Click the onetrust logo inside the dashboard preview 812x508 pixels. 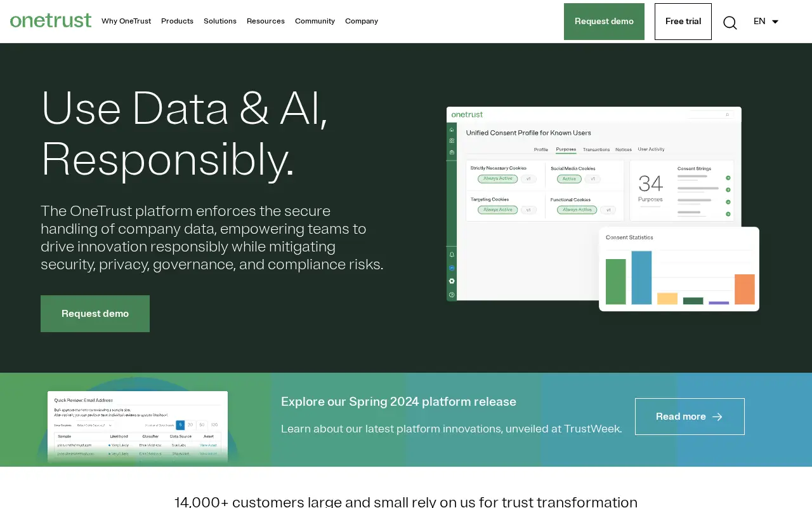coord(467,115)
